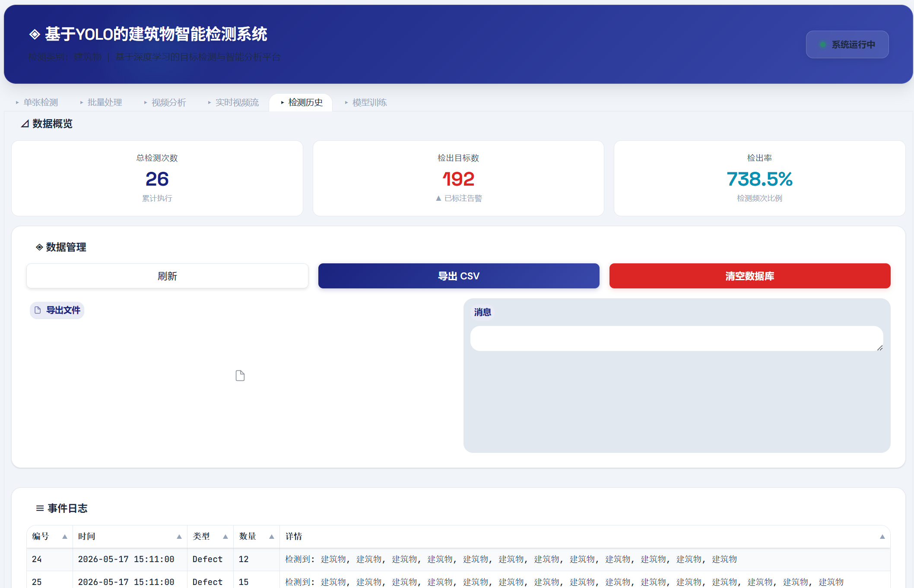
Task: Click the 刷新 button
Action: click(x=167, y=276)
